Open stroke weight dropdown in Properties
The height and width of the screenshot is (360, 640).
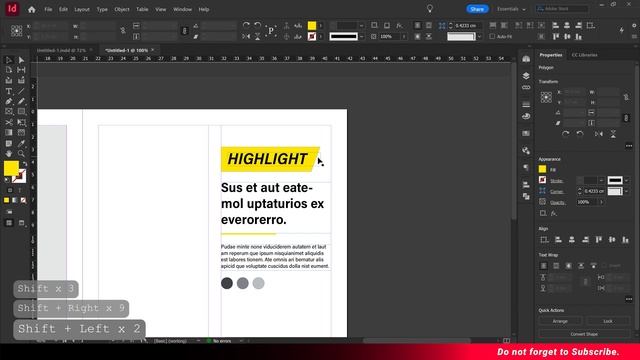(x=601, y=180)
